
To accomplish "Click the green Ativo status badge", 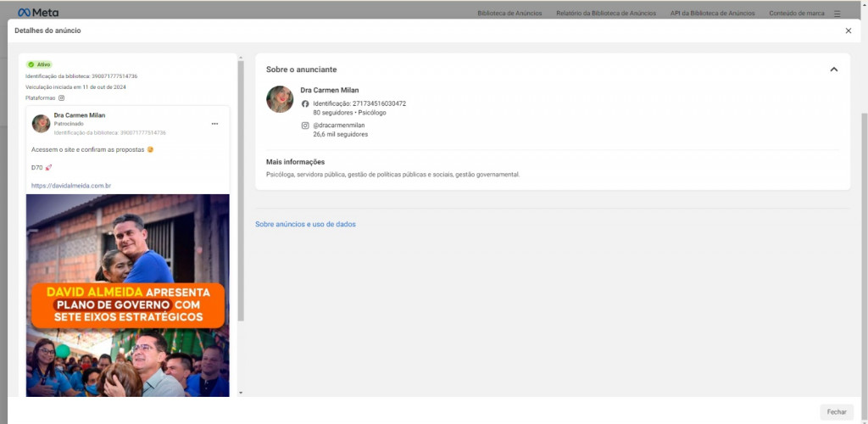I will 39,64.
